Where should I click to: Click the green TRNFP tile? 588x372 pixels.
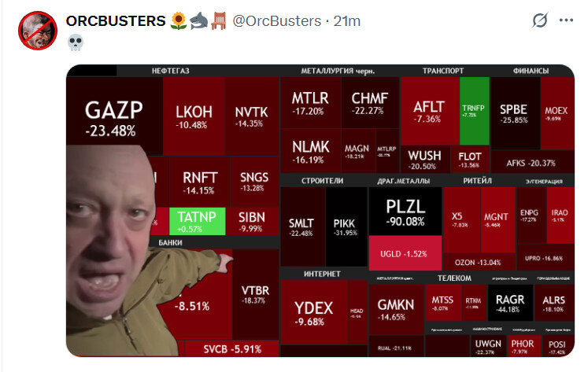474,111
